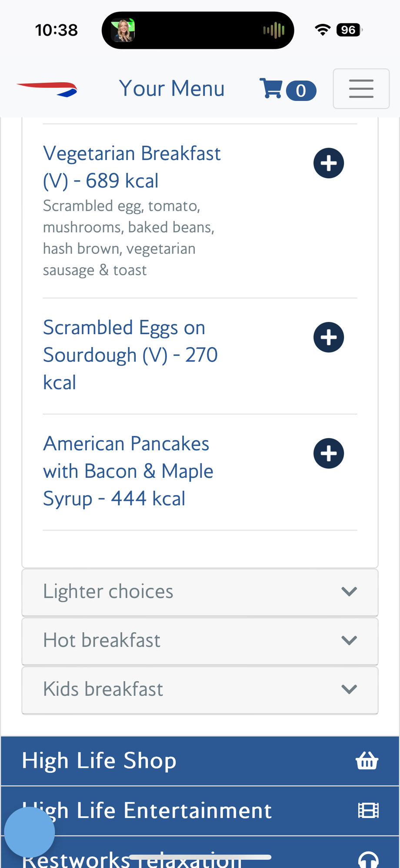Screen dimensions: 400x868
Task: Open the High Life Shop menu item
Action: point(99,761)
